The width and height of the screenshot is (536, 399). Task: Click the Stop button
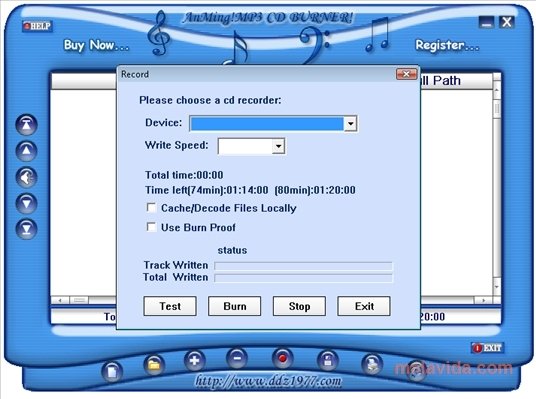pos(299,306)
